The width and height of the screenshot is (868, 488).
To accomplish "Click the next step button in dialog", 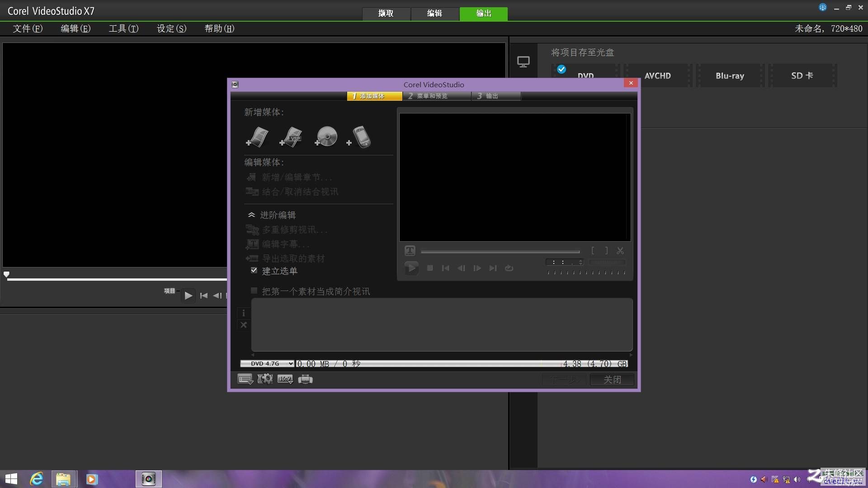I will 564,380.
